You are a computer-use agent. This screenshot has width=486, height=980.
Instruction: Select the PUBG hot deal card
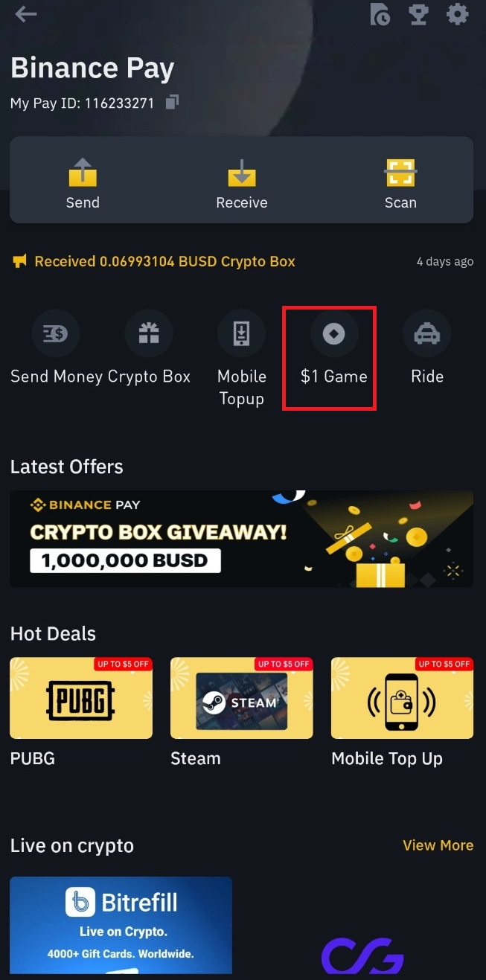(81, 698)
